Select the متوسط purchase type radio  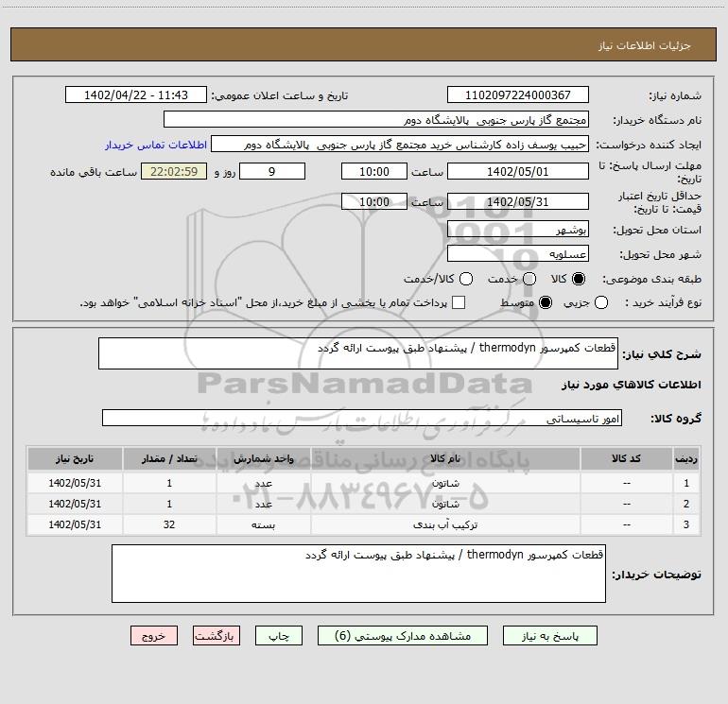pos(546,303)
